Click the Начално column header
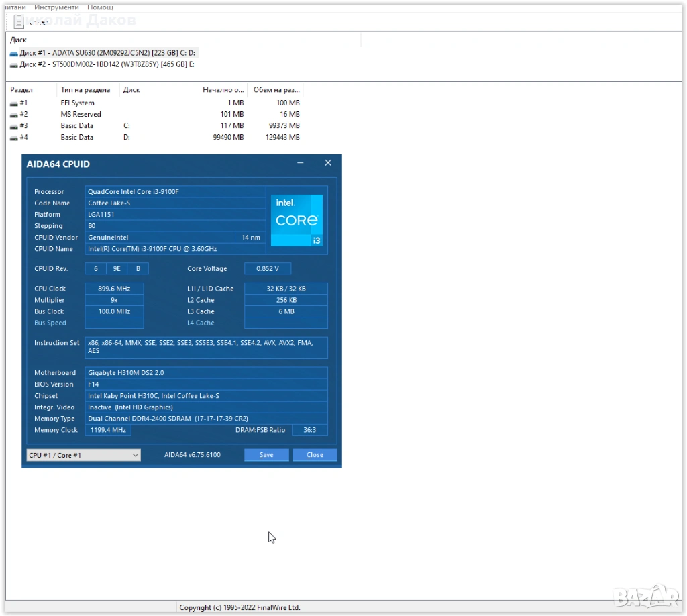Screen dimensions: 687x616 tap(223, 89)
